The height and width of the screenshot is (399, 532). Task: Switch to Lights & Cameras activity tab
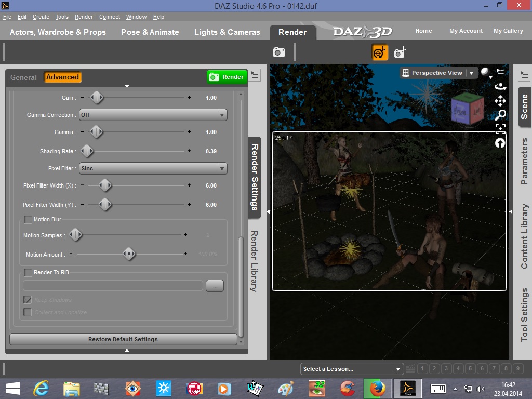click(227, 32)
